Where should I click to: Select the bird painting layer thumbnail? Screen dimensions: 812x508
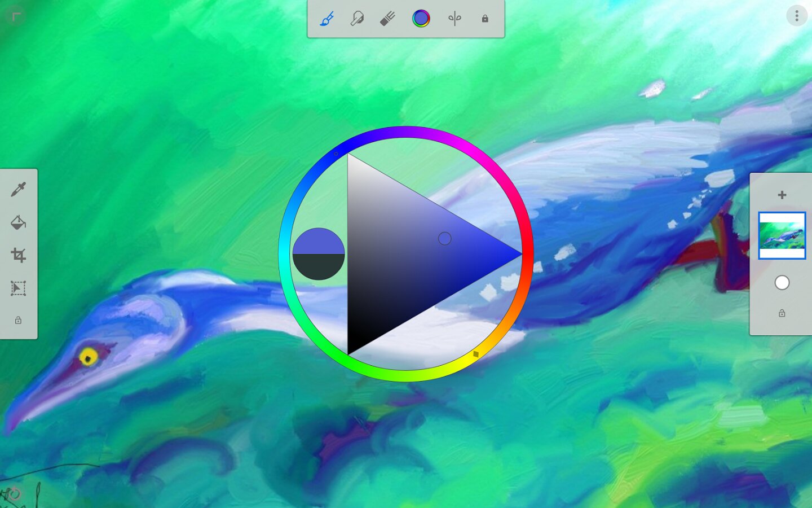point(782,235)
